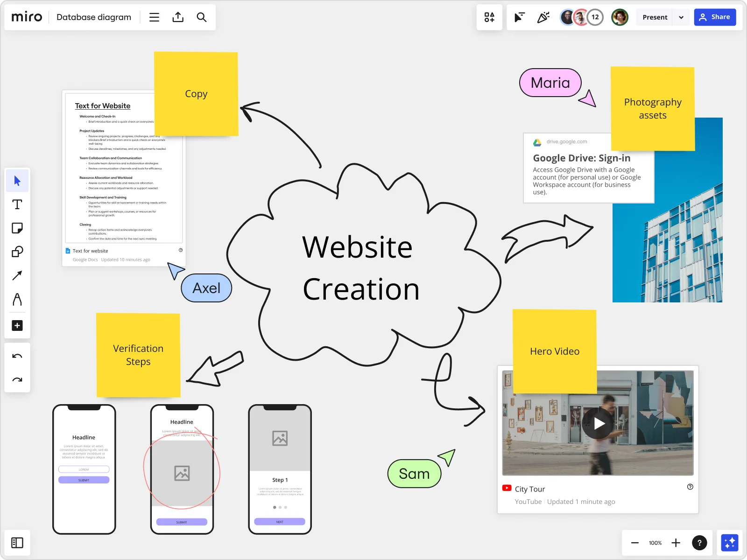This screenshot has width=747, height=560.
Task: Click the Present button
Action: [x=655, y=17]
